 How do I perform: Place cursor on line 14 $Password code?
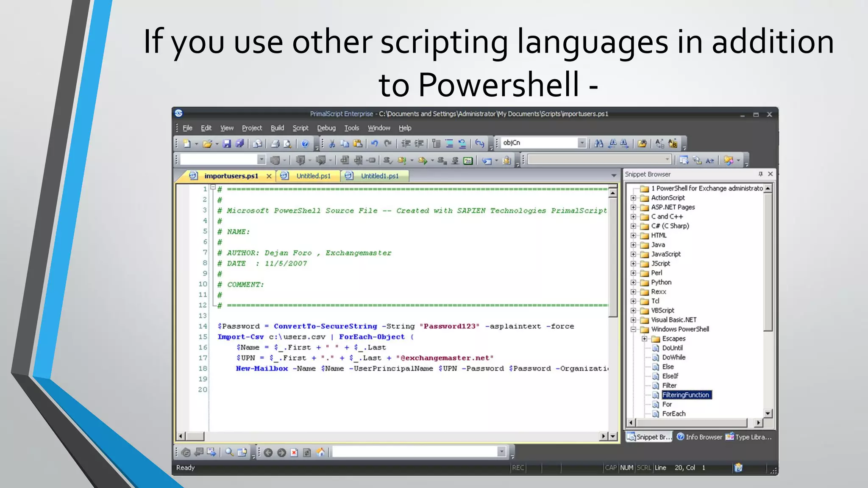[238, 326]
